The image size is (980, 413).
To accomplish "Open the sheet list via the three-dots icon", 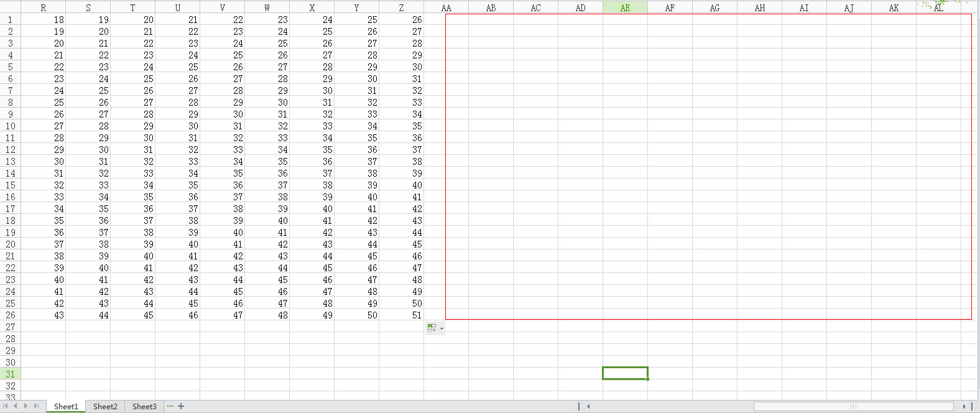I will (x=170, y=406).
